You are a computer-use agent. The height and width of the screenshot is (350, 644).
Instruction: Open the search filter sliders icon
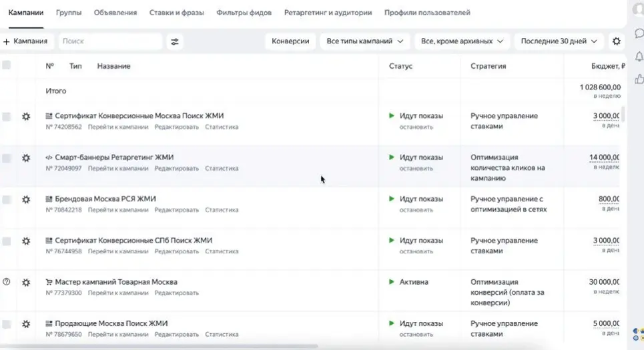click(175, 41)
